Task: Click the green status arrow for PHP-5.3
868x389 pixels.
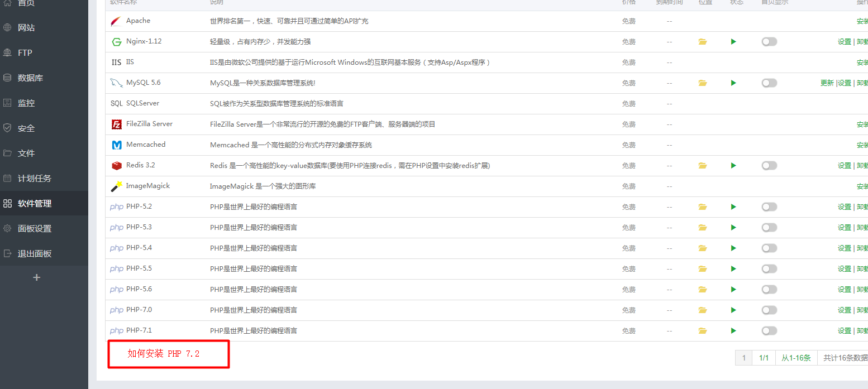Action: pos(733,228)
